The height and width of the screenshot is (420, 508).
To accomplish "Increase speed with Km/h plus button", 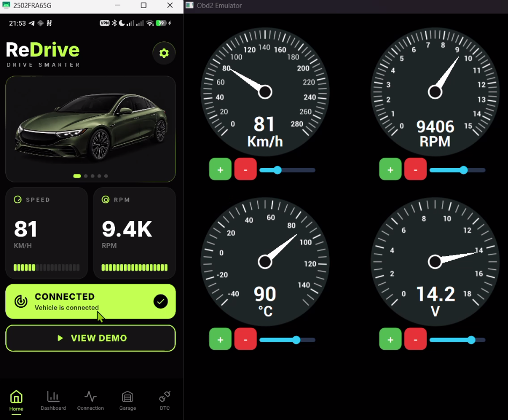I will pyautogui.click(x=220, y=169).
